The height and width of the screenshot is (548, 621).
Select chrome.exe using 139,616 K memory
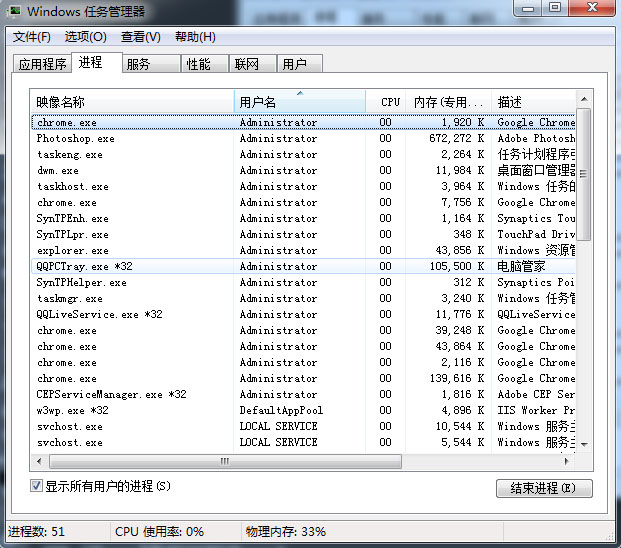coord(303,378)
